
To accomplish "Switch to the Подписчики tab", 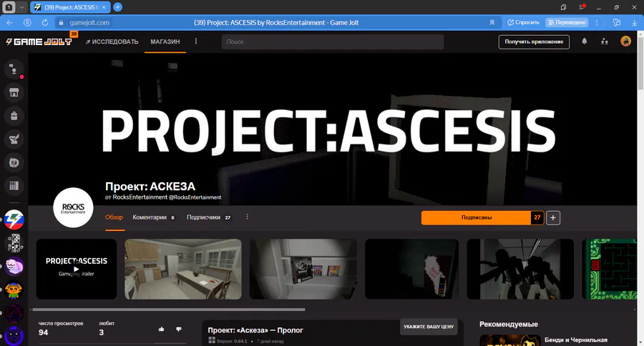I will click(x=209, y=217).
